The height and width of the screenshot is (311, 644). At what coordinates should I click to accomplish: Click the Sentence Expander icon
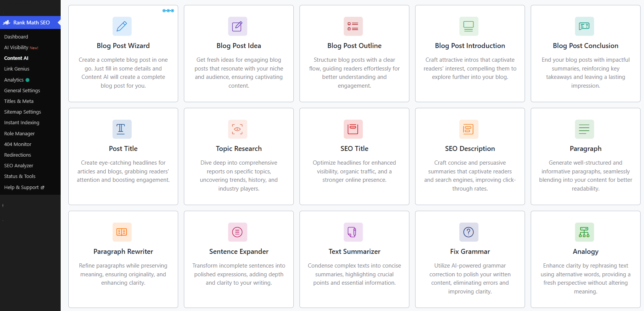[238, 232]
